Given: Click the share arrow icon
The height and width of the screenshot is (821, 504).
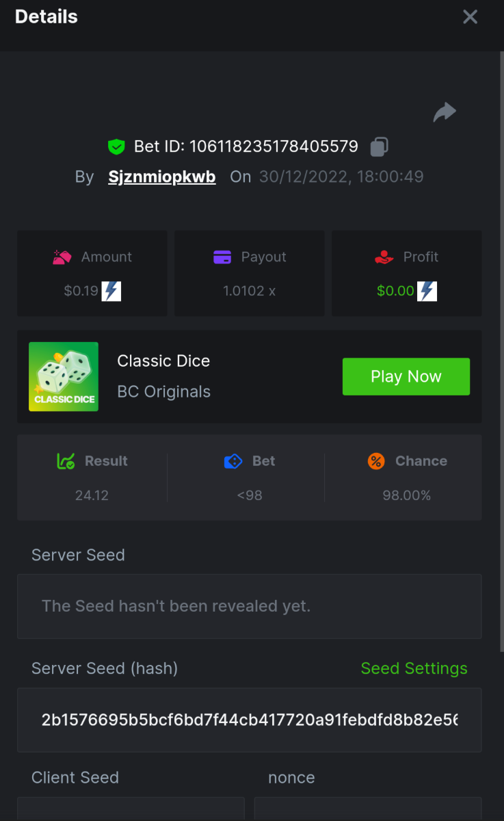Looking at the screenshot, I should pyautogui.click(x=445, y=112).
